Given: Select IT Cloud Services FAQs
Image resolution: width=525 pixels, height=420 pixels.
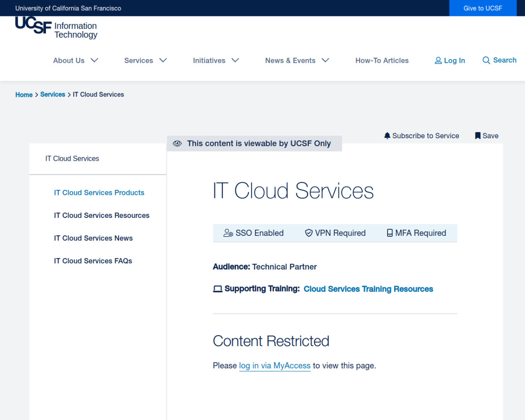Looking at the screenshot, I should tap(93, 261).
